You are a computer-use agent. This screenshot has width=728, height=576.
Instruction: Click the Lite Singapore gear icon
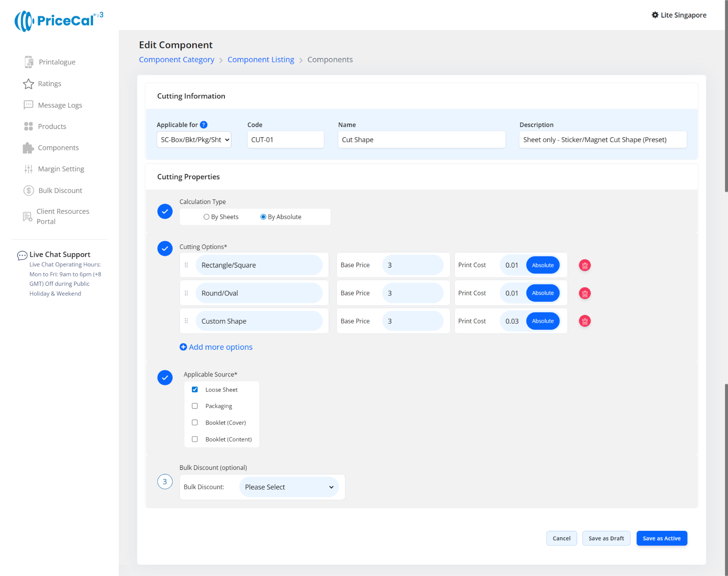pos(655,15)
